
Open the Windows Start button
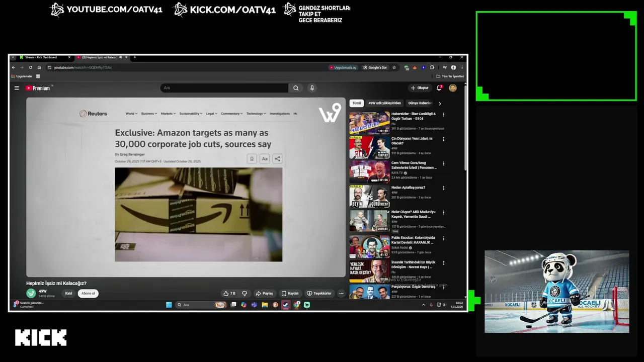click(x=169, y=305)
